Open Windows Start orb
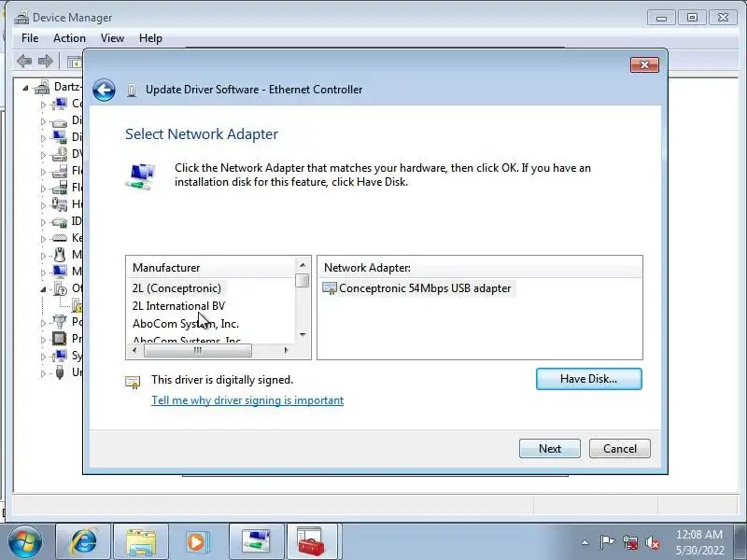747x560 pixels. pyautogui.click(x=25, y=542)
